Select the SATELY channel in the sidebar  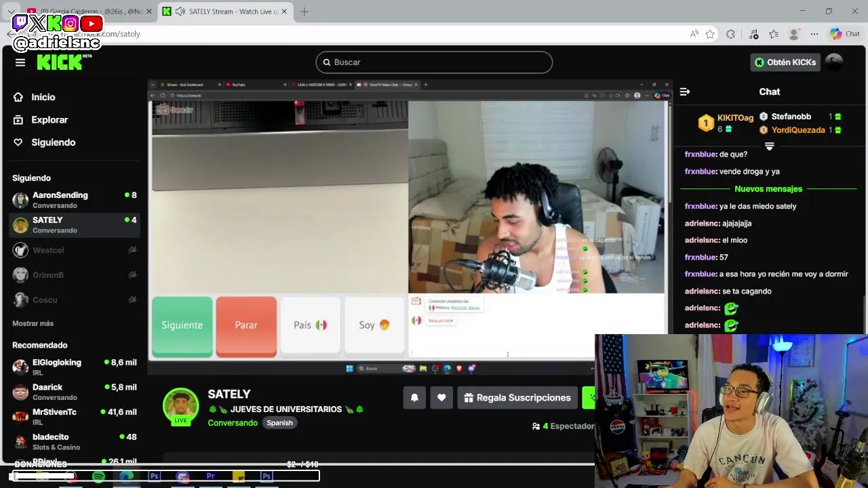pos(75,225)
